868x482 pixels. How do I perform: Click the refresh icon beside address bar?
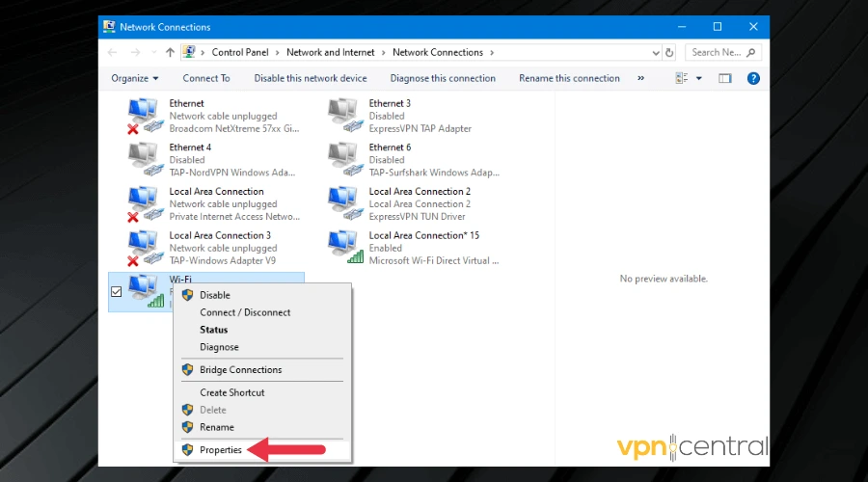(x=669, y=52)
